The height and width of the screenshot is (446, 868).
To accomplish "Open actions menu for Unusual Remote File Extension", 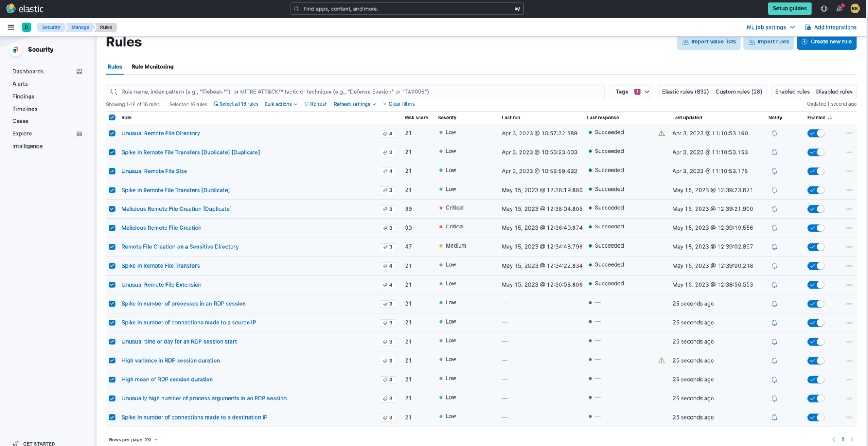I will 848,285.
